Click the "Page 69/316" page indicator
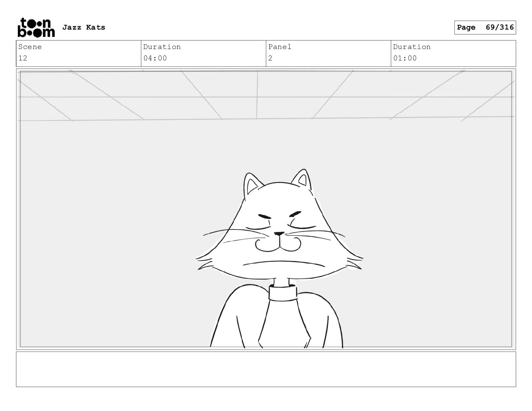This screenshot has height=411, width=532. pos(485,28)
